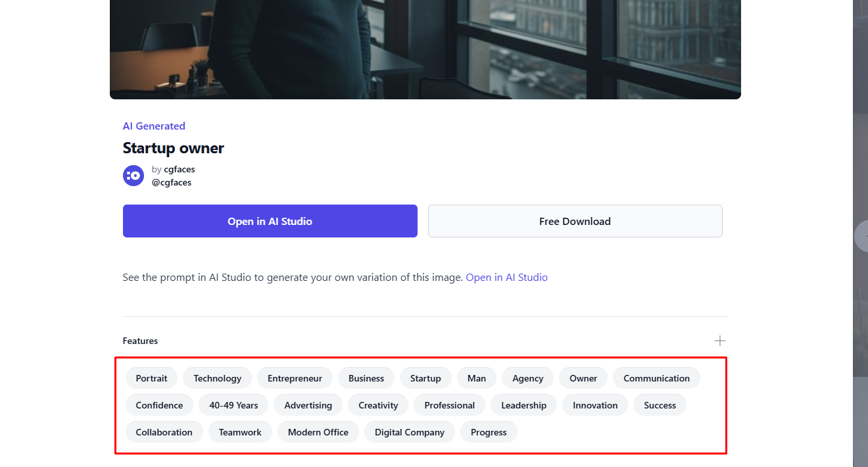
Task: Follow the inline Open in AI Studio link
Action: pos(506,278)
